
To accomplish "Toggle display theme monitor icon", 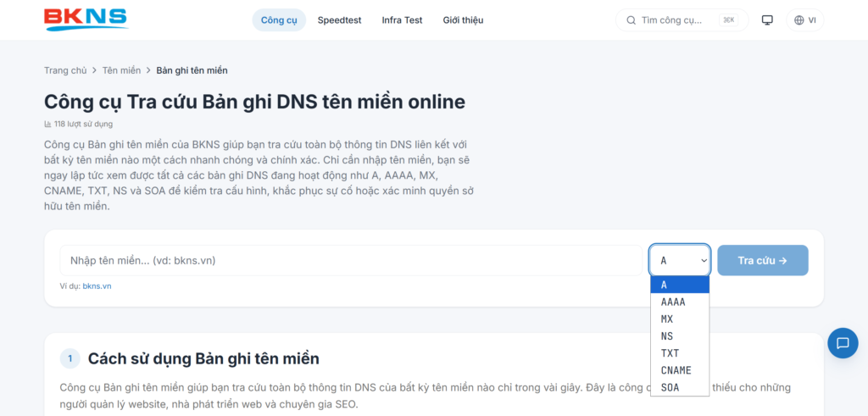I will point(767,20).
